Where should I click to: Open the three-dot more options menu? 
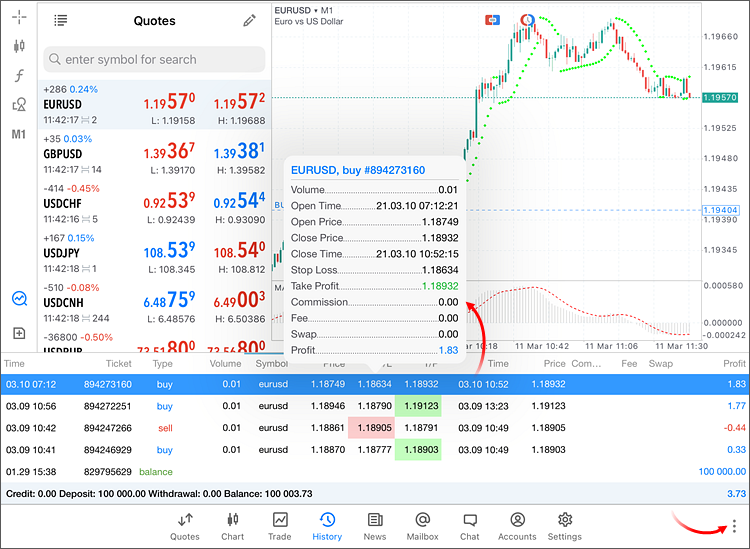pos(734,525)
